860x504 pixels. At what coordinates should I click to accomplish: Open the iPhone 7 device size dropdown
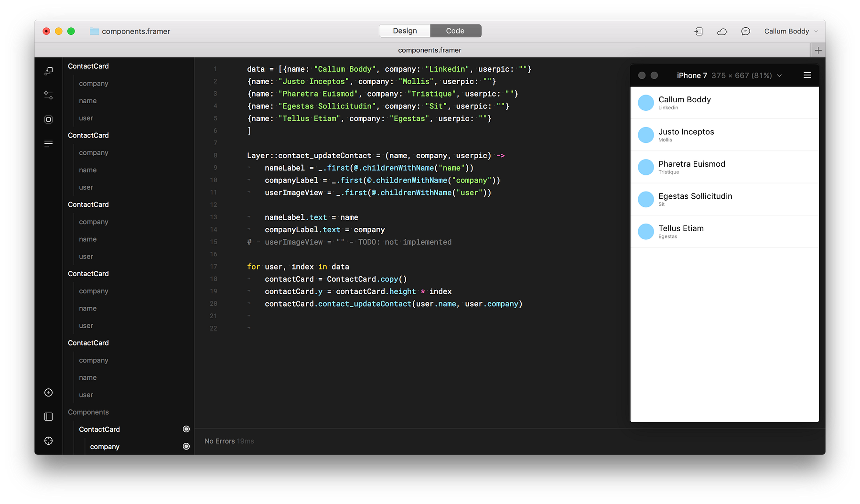coord(729,75)
